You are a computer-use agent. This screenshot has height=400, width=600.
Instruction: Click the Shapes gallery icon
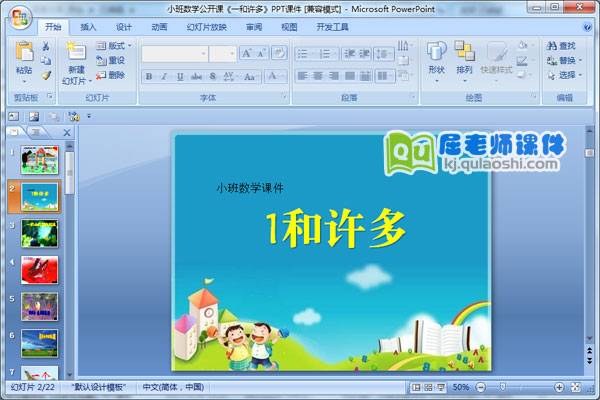[437, 51]
